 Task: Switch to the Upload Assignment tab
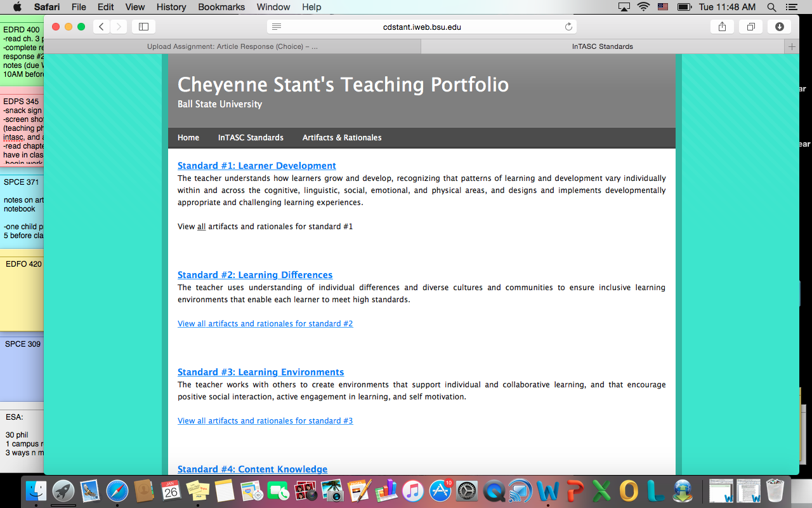(232, 46)
